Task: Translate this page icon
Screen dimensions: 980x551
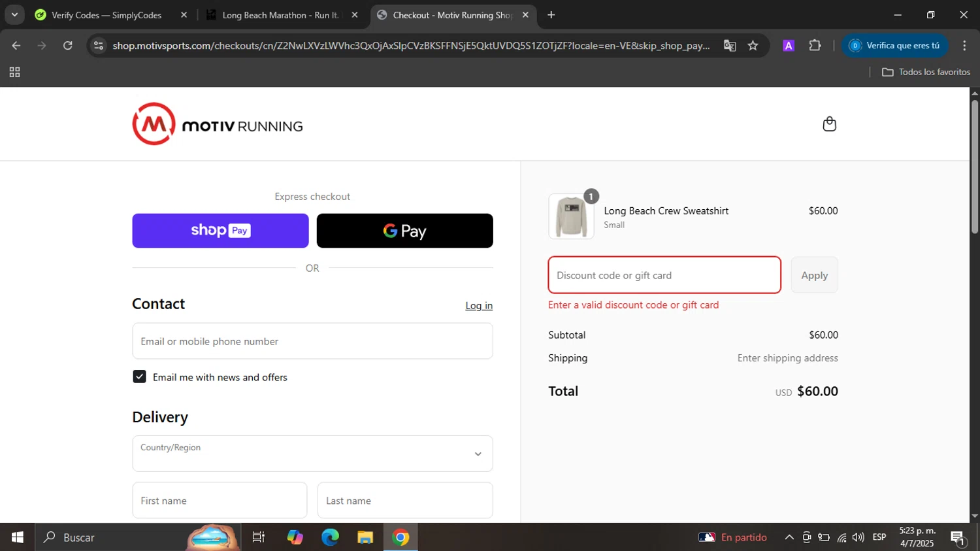Action: pyautogui.click(x=730, y=46)
